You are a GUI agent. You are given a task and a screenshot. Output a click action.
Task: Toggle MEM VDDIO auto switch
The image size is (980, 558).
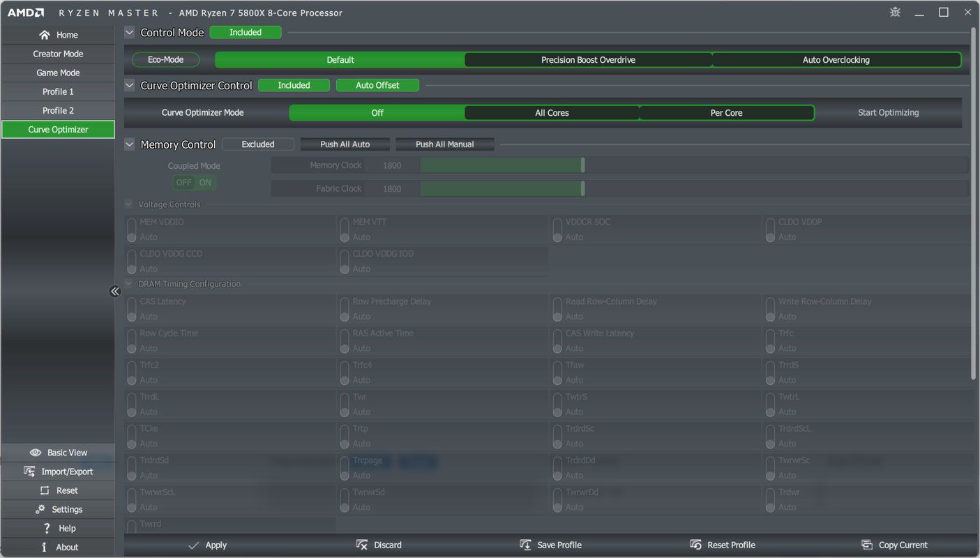coord(132,229)
